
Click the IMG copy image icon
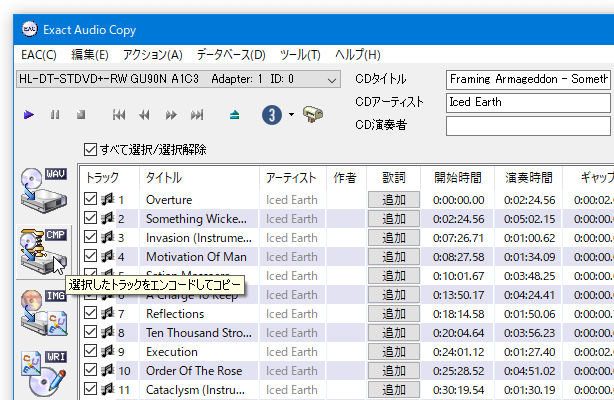tap(44, 312)
